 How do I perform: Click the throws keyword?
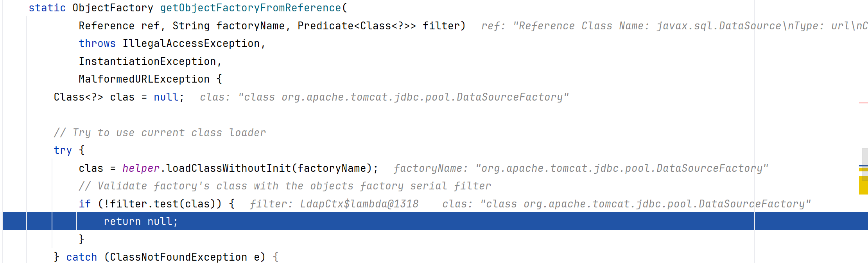point(97,43)
